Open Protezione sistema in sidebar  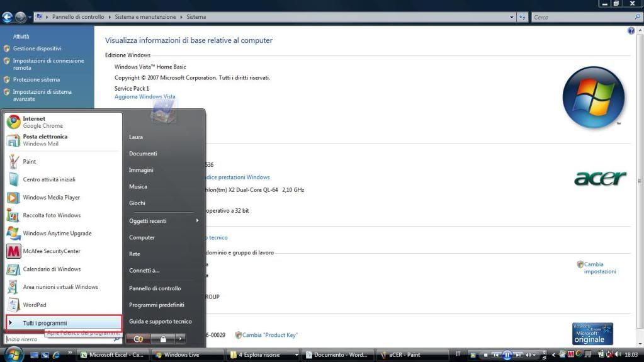click(x=36, y=80)
